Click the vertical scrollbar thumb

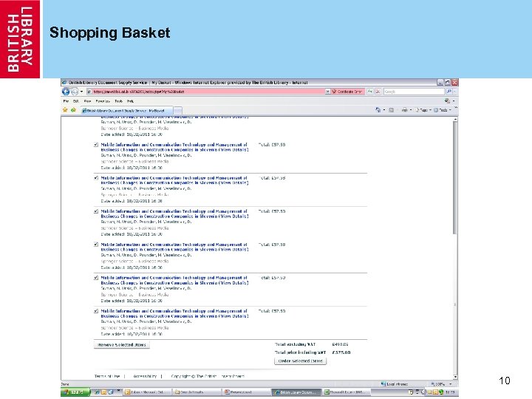click(455, 178)
